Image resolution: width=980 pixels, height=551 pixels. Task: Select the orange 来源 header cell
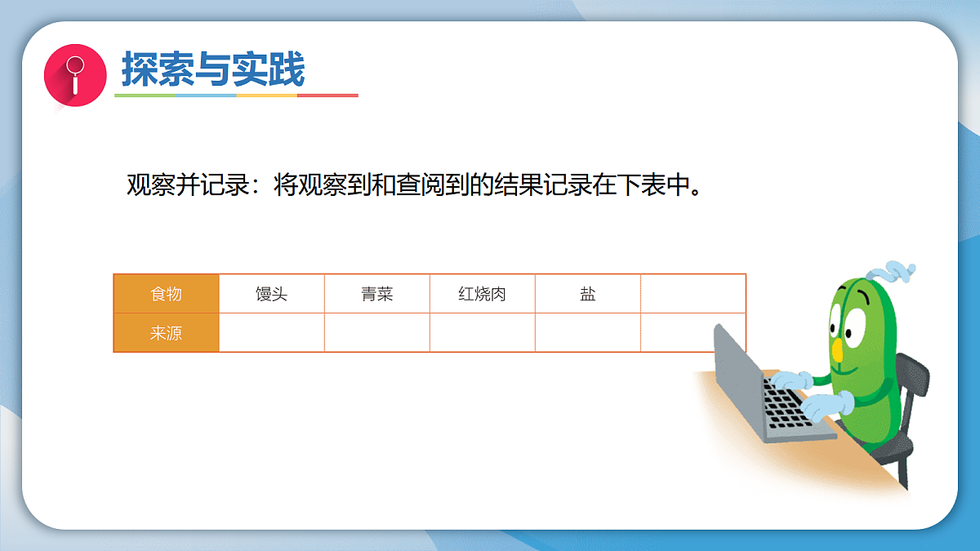coord(165,332)
